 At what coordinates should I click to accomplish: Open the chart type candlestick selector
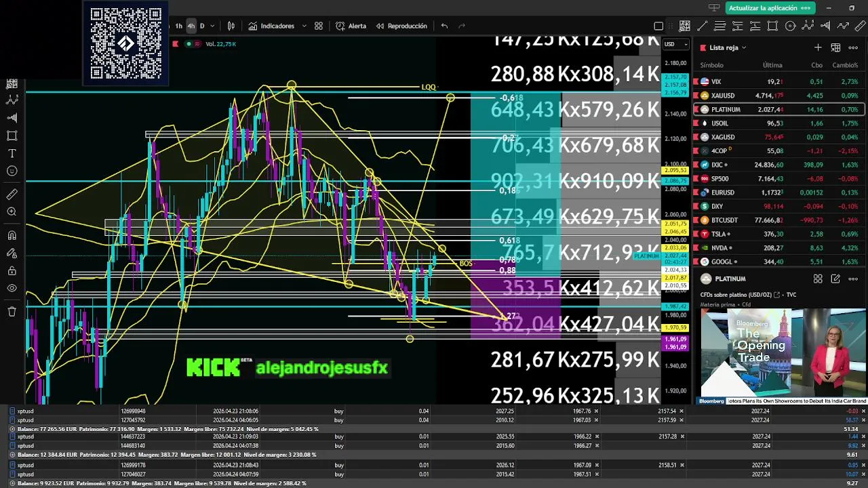(231, 26)
